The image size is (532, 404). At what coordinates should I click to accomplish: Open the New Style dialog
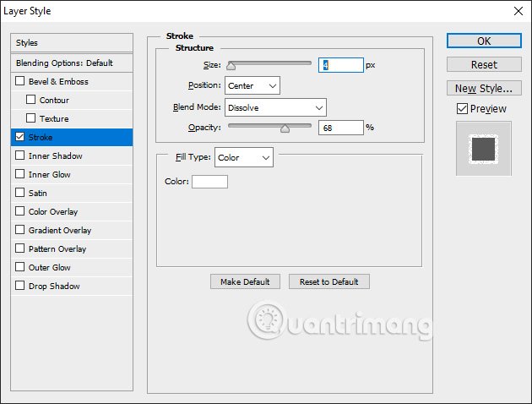click(x=484, y=89)
